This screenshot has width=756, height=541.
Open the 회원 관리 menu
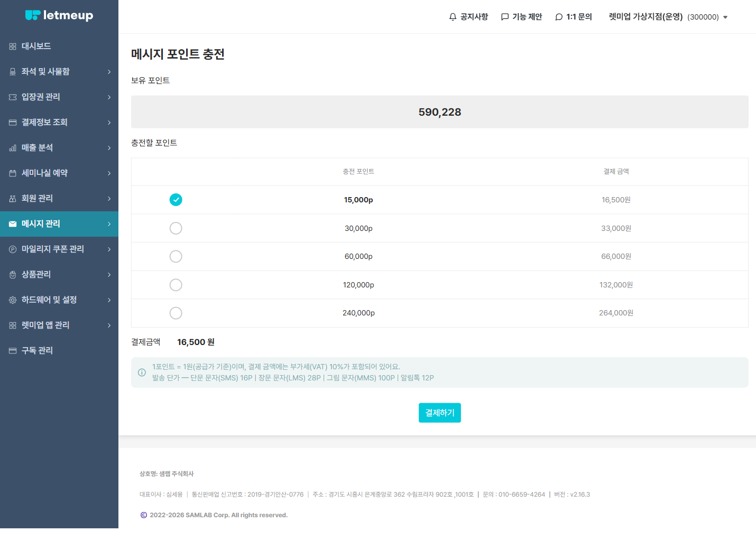(59, 199)
